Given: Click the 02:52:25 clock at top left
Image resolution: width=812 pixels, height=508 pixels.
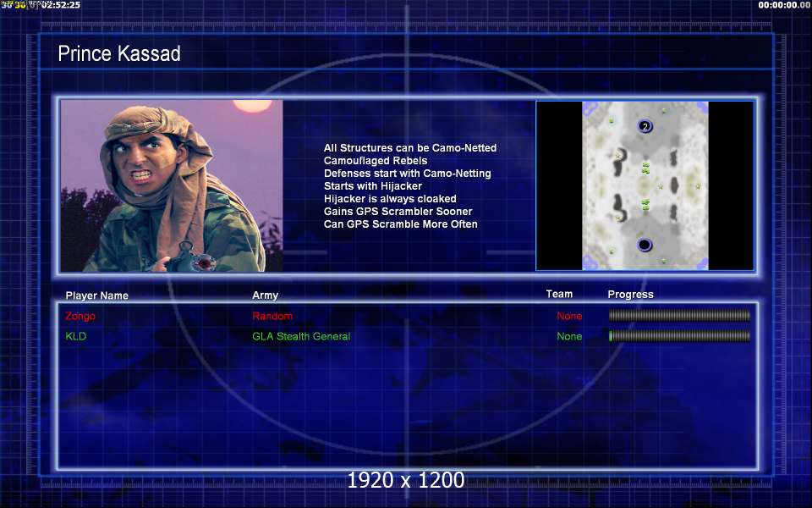Looking at the screenshot, I should click(x=61, y=5).
